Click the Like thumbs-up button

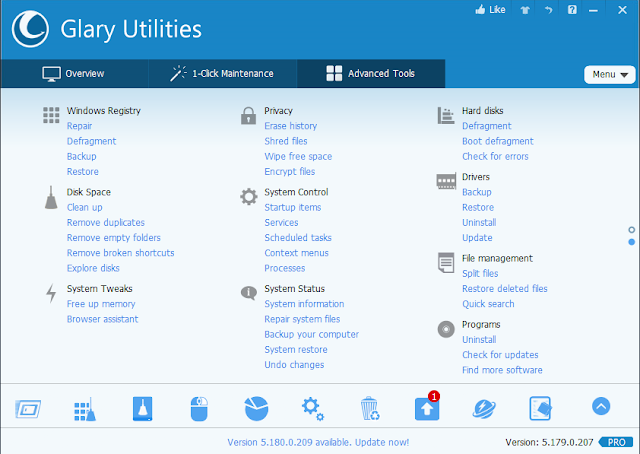tap(490, 9)
